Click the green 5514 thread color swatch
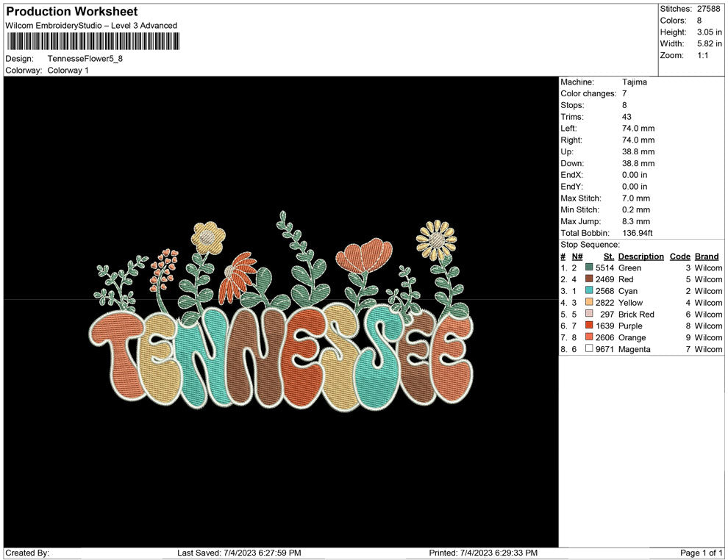Image resolution: width=728 pixels, height=560 pixels. pos(589,268)
